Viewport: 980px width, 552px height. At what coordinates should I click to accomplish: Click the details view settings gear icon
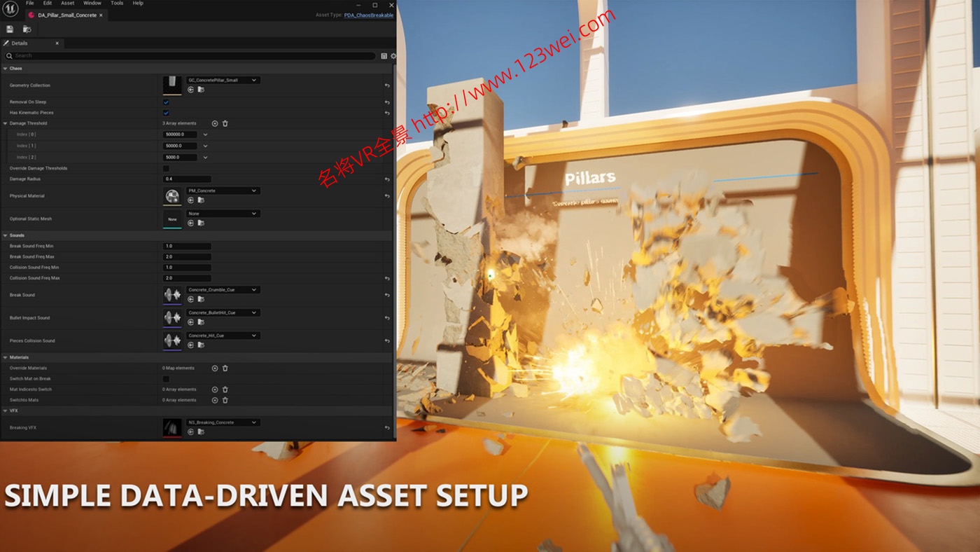coord(392,55)
